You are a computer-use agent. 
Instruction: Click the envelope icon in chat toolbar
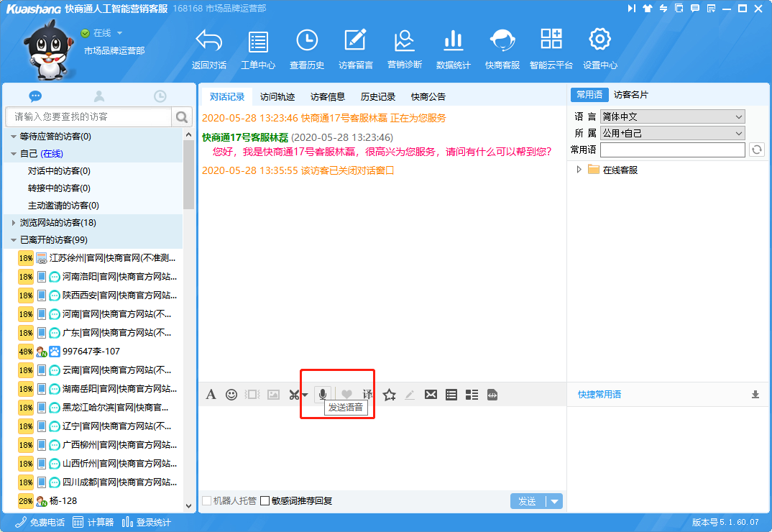[431, 394]
